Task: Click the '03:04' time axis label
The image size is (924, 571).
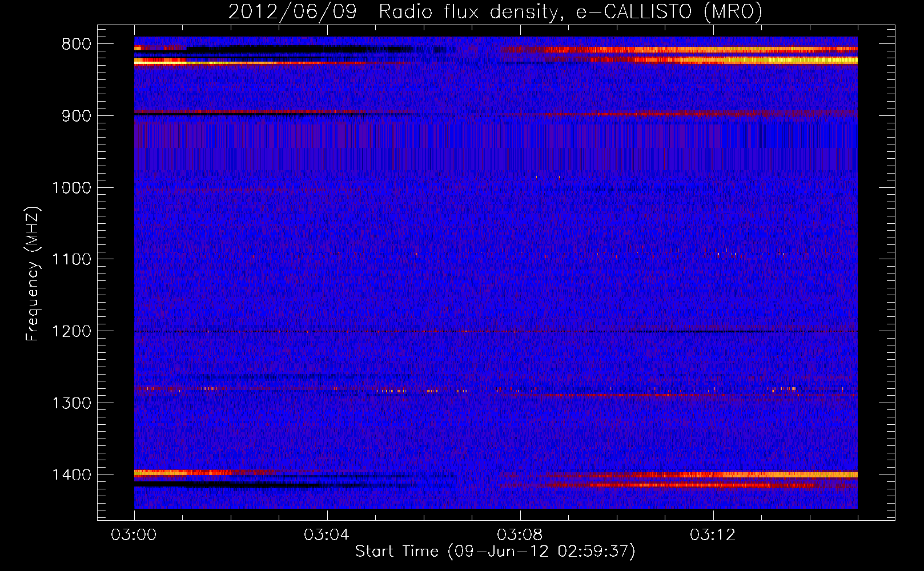Action: [327, 535]
